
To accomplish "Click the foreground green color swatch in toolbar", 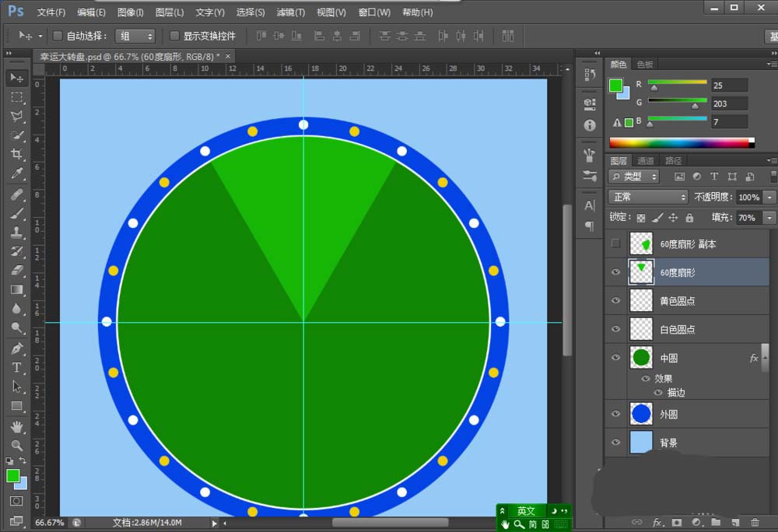I will point(13,475).
